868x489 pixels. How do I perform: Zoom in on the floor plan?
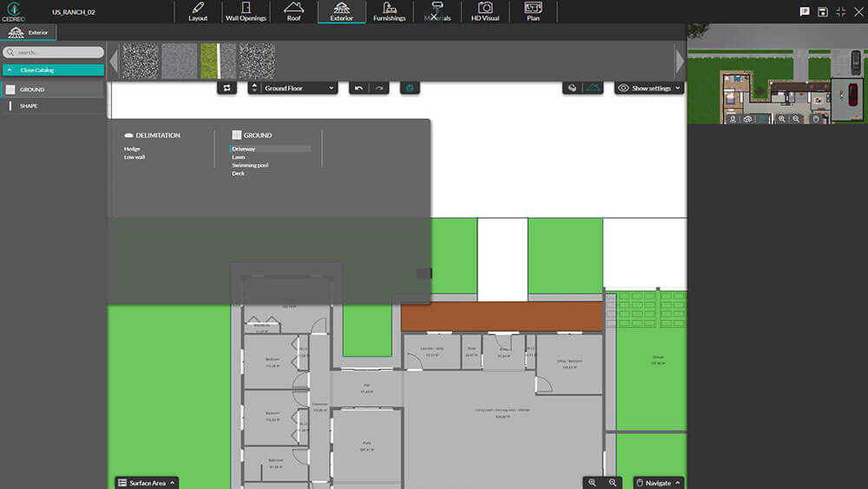(x=593, y=482)
